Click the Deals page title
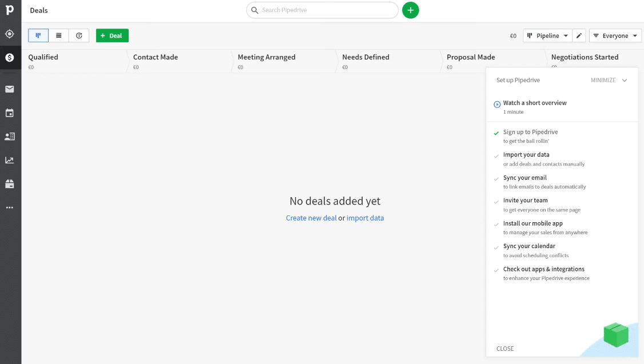644x364 pixels. click(39, 10)
